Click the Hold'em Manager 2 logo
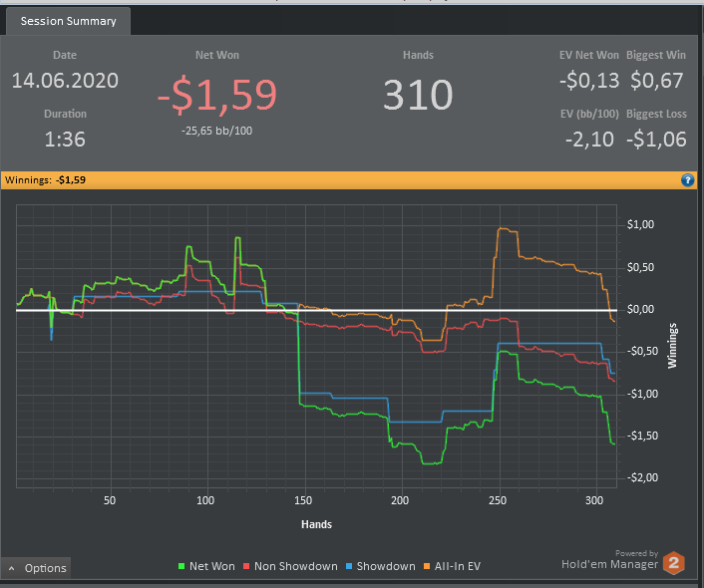Image resolution: width=704 pixels, height=588 pixels. tap(673, 562)
